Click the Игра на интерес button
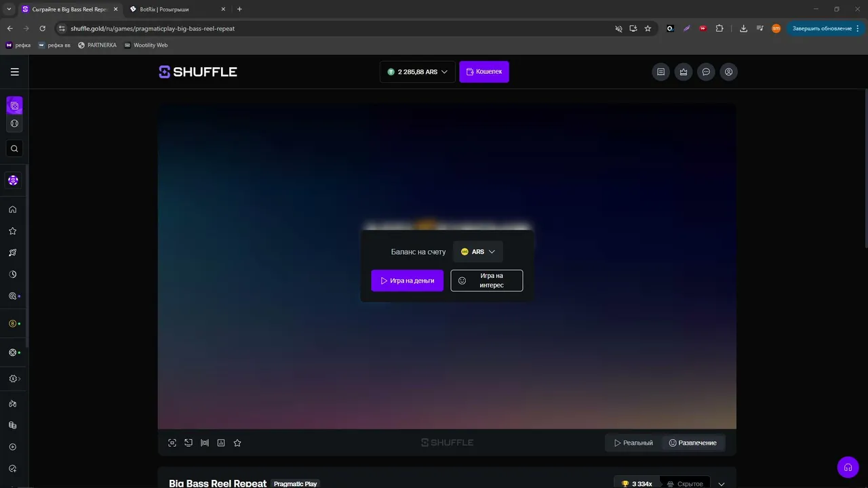Viewport: 868px width, 488px height. [487, 281]
